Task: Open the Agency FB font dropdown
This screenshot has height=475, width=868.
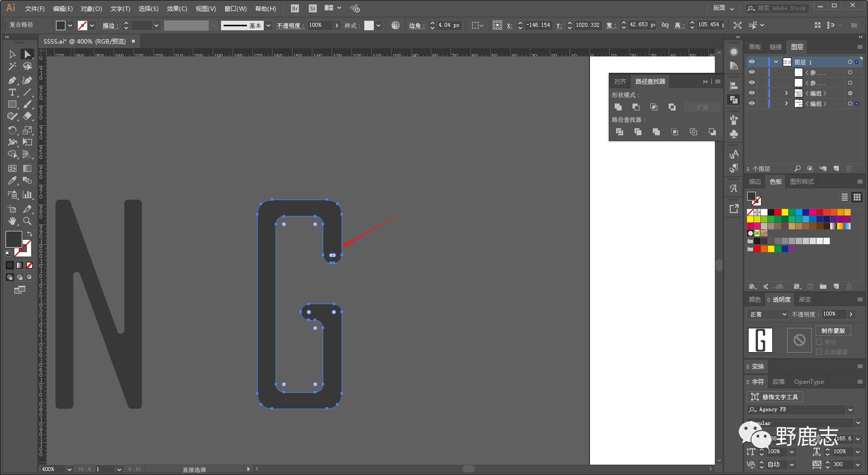Action: click(x=851, y=410)
